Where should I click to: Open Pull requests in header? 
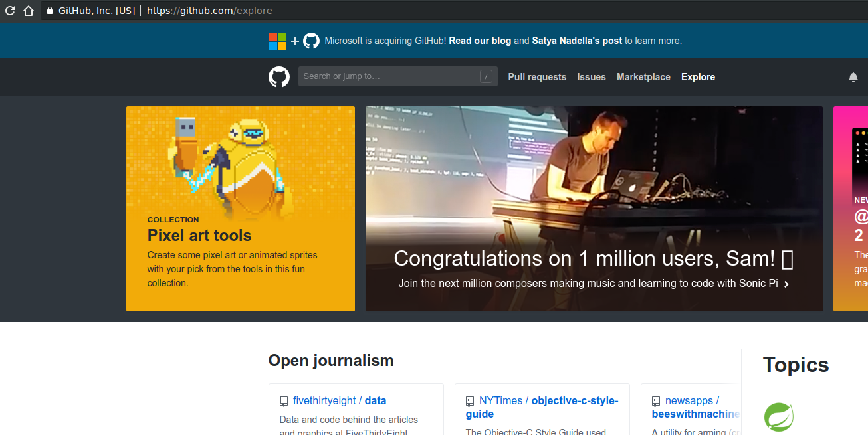(537, 77)
